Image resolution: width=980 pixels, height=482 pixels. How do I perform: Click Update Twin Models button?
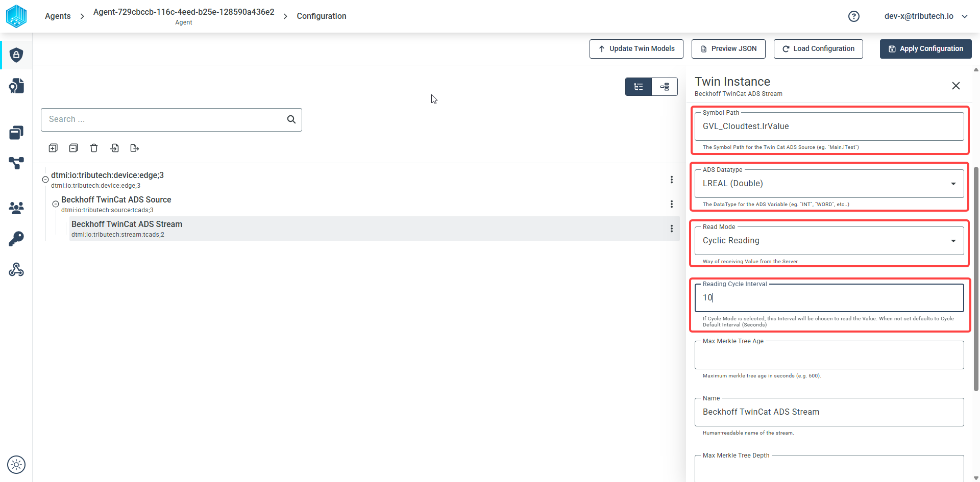636,49
